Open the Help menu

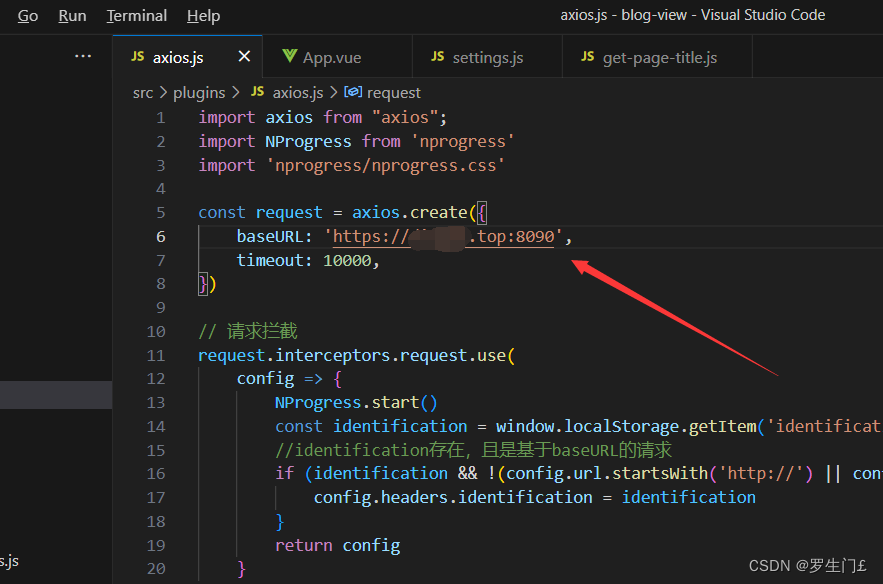pyautogui.click(x=203, y=16)
